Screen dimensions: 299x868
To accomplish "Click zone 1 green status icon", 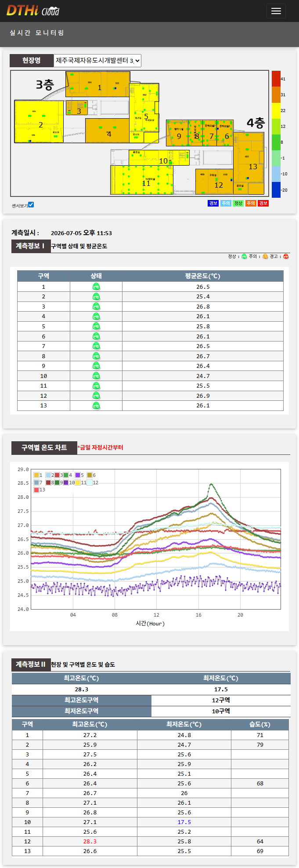I will [x=96, y=287].
